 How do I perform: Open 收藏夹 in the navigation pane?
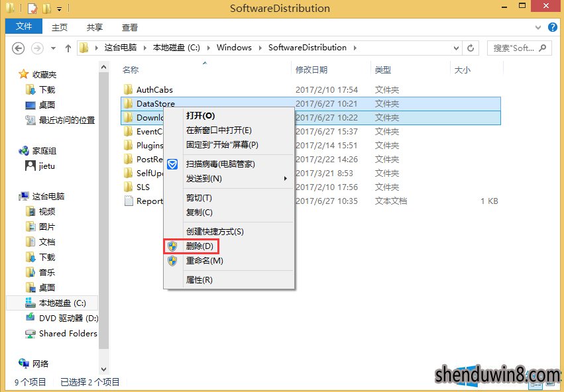(x=44, y=74)
